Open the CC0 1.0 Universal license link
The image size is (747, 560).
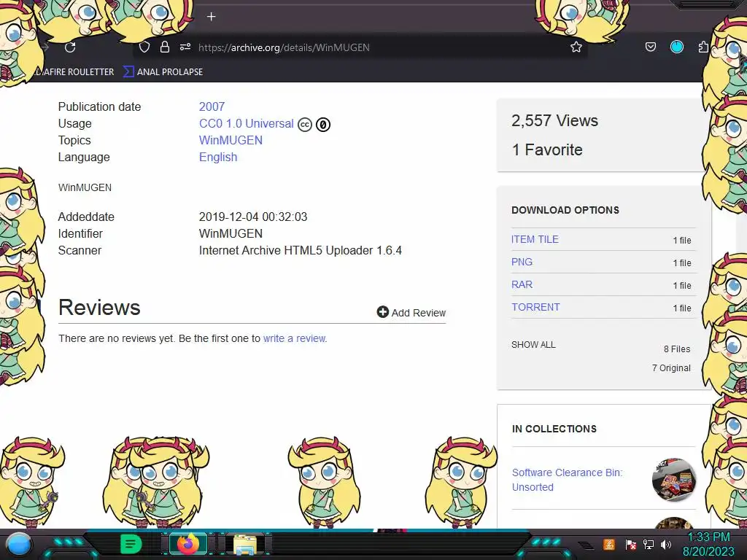pyautogui.click(x=247, y=123)
